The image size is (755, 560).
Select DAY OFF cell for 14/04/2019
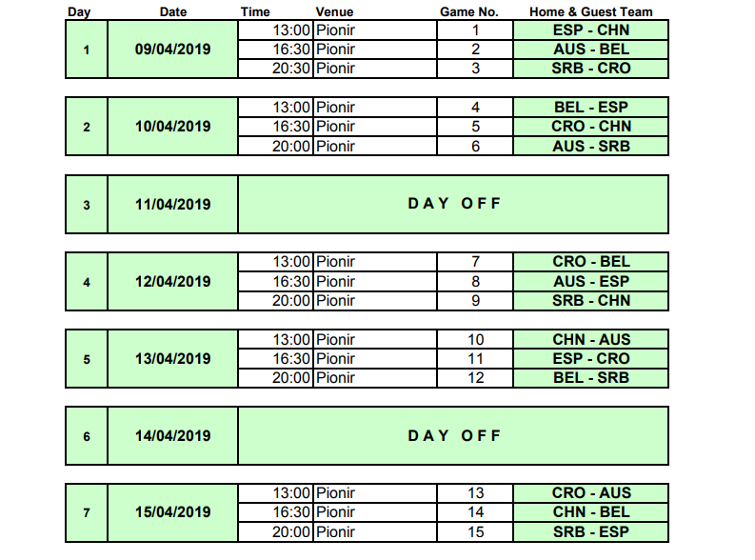(x=453, y=436)
